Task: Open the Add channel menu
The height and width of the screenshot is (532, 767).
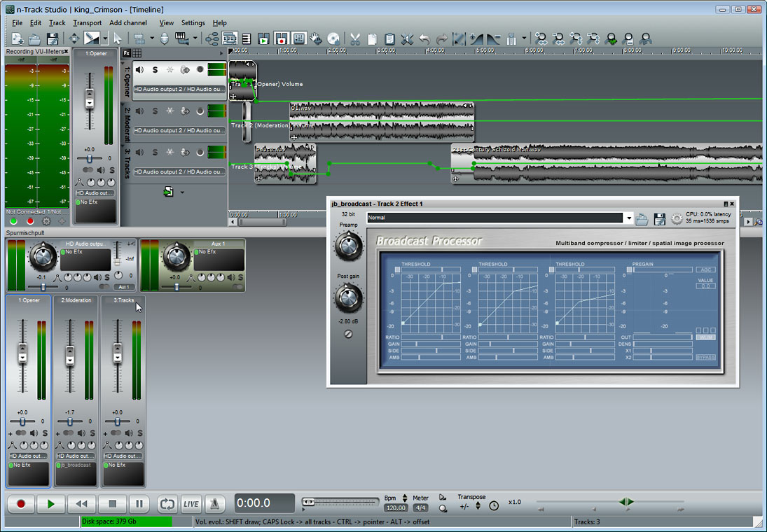Action: (x=128, y=23)
